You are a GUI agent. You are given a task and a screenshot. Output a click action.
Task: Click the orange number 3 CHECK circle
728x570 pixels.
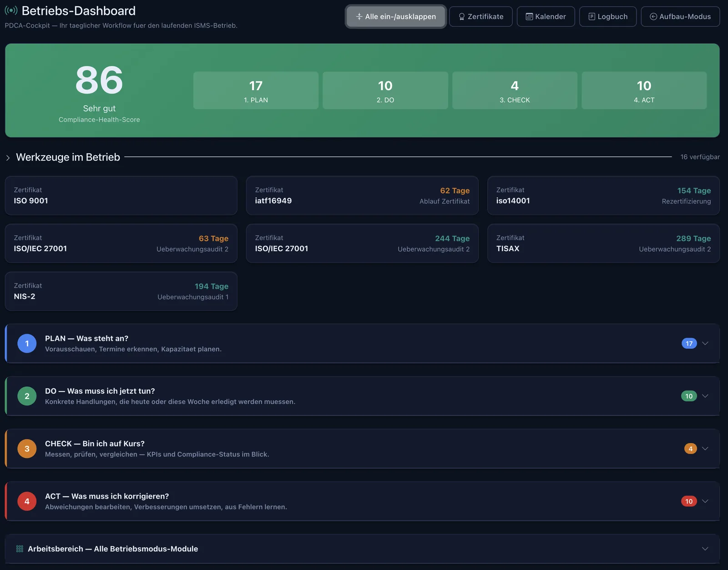point(27,449)
